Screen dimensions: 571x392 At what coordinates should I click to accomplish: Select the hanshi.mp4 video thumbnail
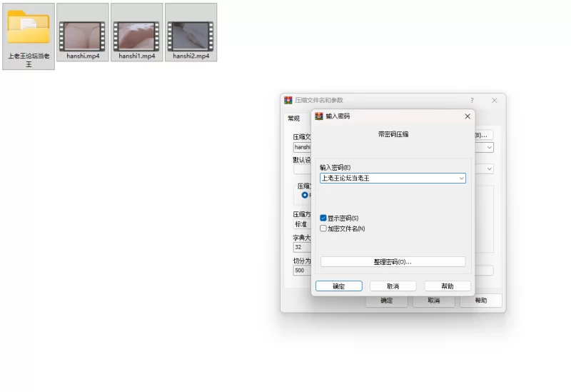[82, 36]
